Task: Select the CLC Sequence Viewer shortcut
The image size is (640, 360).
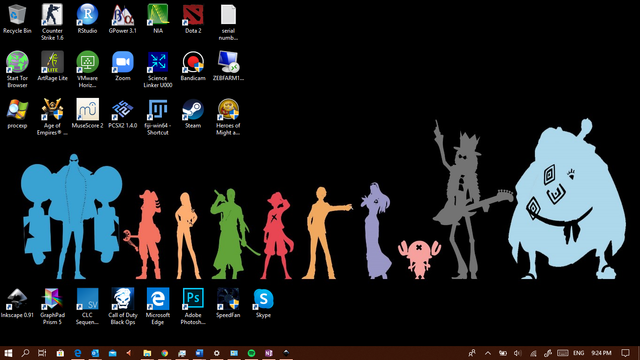Action: point(87,307)
